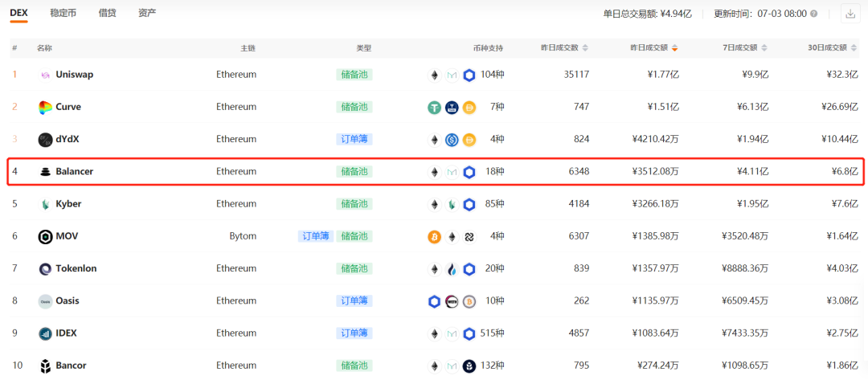Click the Huobi token icon in Tokenlon row
Screen dimensions: 868x380
(452, 269)
